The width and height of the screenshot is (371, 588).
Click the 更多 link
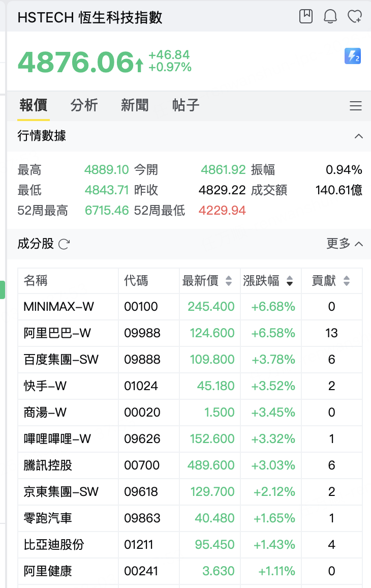tap(338, 243)
